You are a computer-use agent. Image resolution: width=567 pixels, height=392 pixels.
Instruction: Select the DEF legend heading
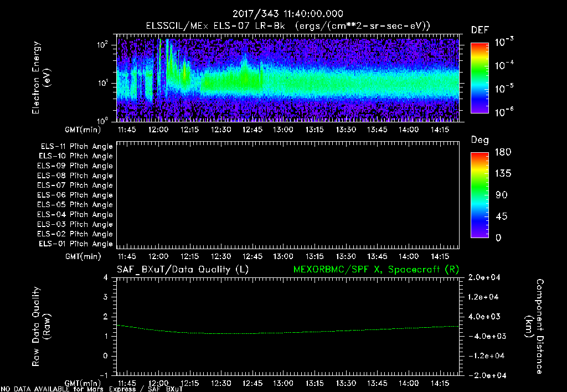point(480,30)
